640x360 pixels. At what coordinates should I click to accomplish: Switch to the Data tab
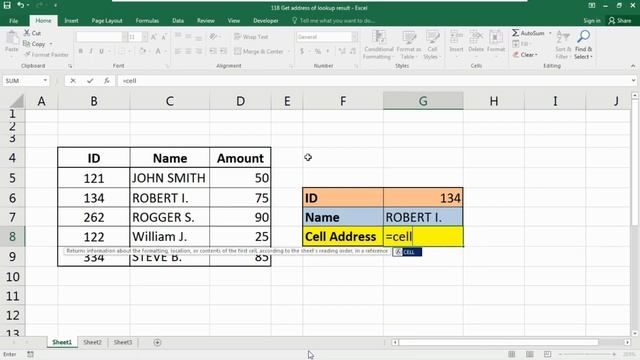[178, 20]
